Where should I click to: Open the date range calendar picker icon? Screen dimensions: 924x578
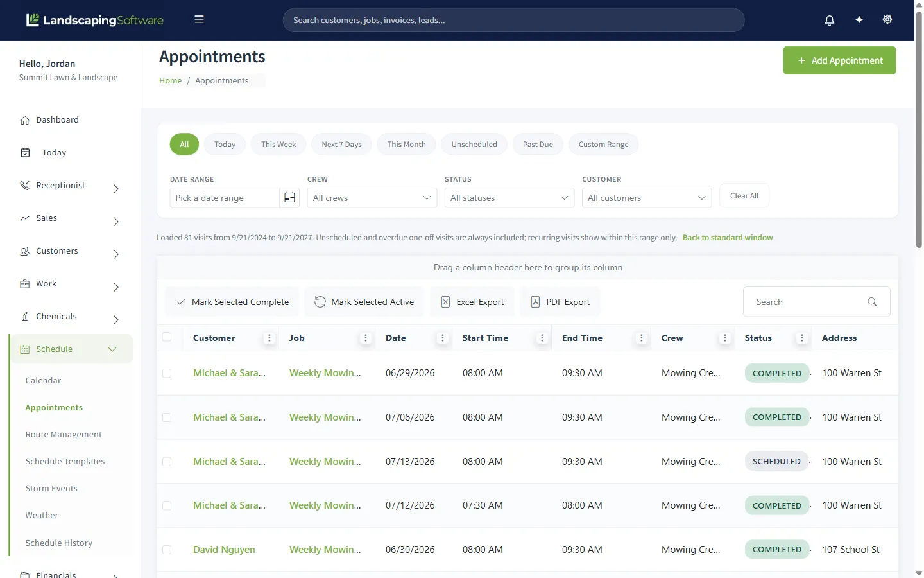pos(289,198)
